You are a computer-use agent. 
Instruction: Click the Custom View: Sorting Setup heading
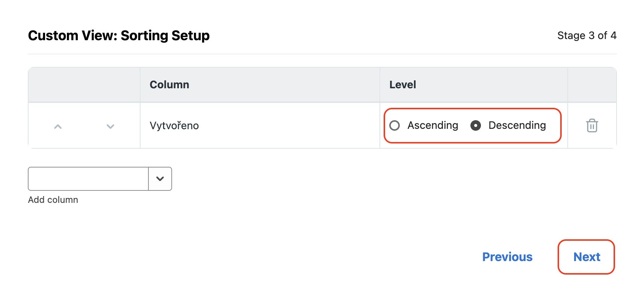119,36
